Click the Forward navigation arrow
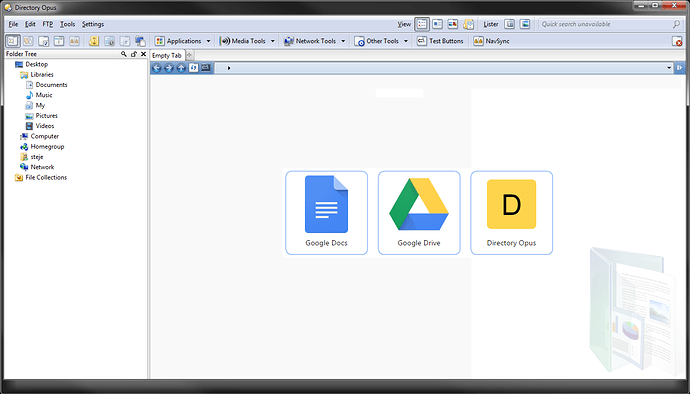Image resolution: width=690 pixels, height=394 pixels. pos(169,68)
